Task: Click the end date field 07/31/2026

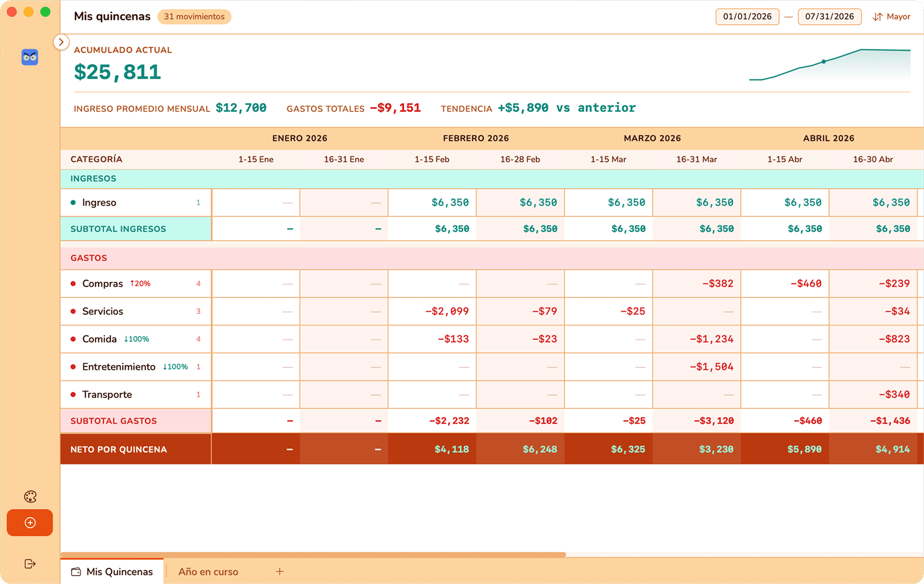Action: (829, 16)
